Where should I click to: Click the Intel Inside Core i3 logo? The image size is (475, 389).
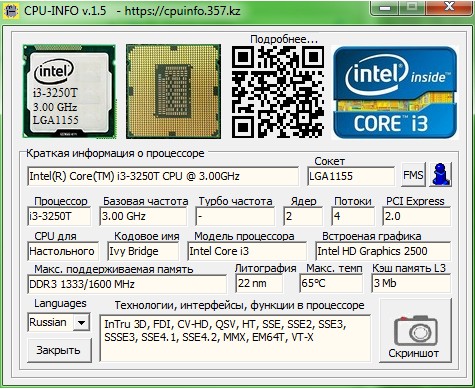pos(395,92)
